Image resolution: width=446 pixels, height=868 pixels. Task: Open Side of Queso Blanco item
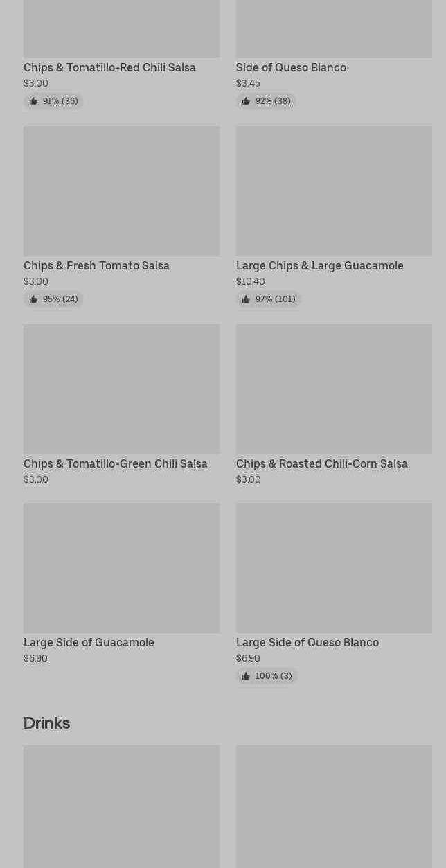tap(291, 68)
